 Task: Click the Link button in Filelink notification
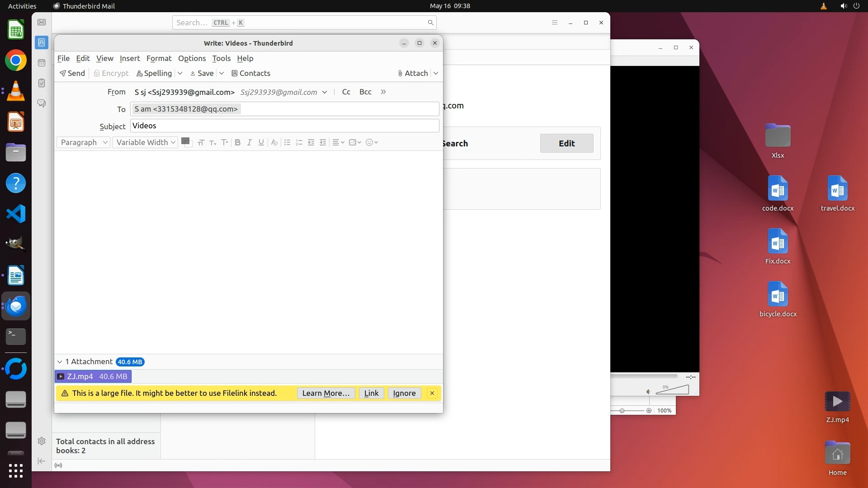coord(371,393)
